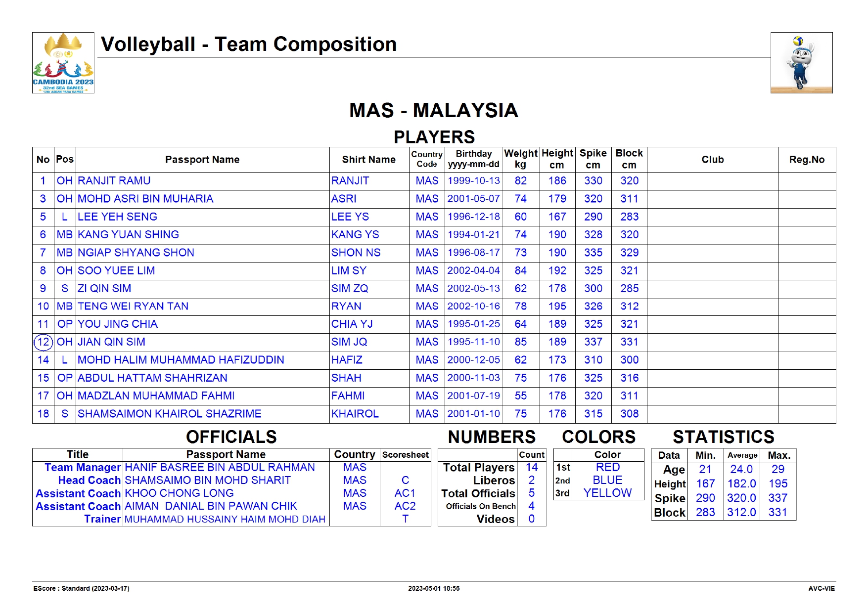This screenshot has width=868, height=613.
Task: Click player name 'SOO YUEE LIM'
Action: pos(116,270)
